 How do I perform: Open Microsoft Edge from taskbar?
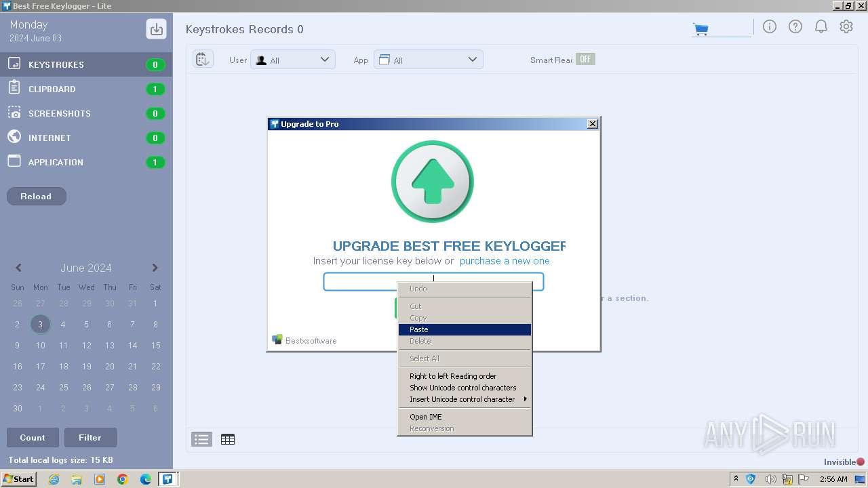(146, 479)
